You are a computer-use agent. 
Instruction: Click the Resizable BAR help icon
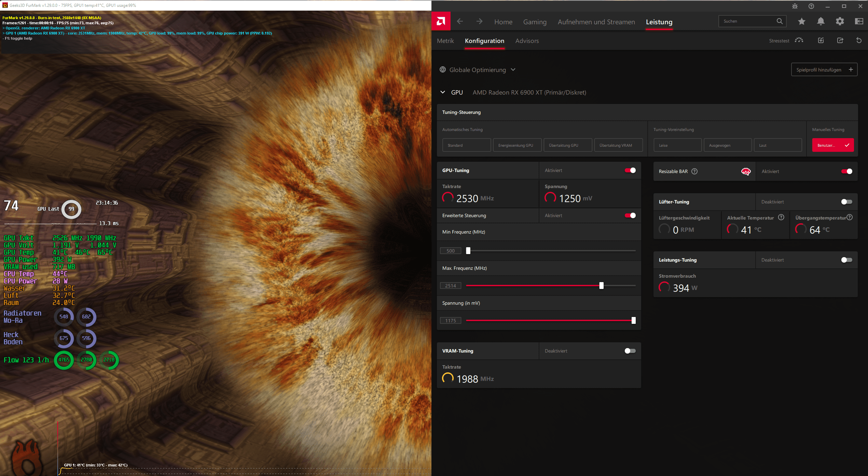coord(694,171)
